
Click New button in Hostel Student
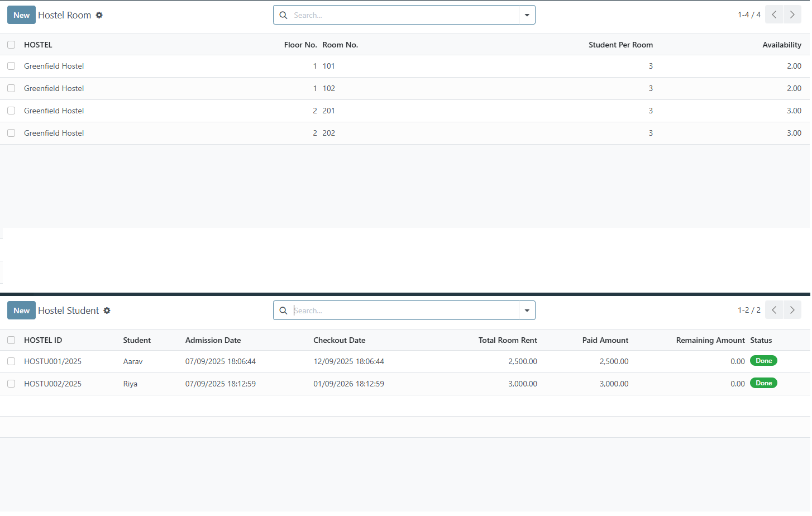21,310
